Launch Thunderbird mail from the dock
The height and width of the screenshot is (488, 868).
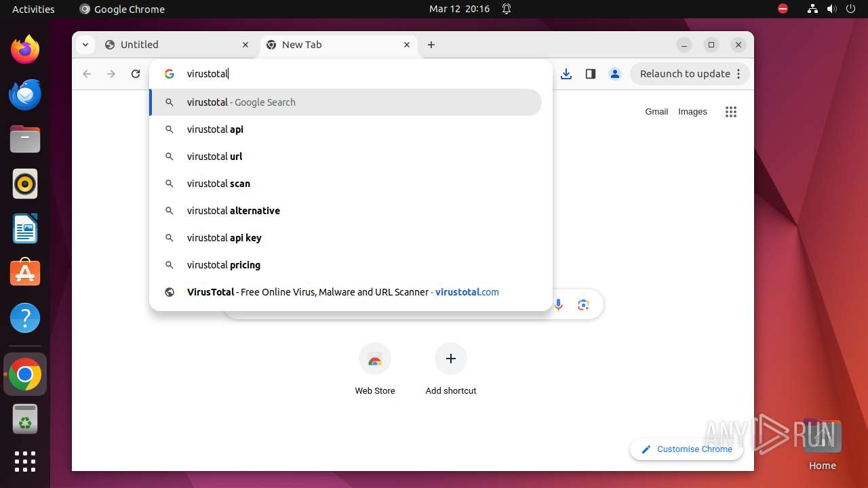(x=25, y=94)
